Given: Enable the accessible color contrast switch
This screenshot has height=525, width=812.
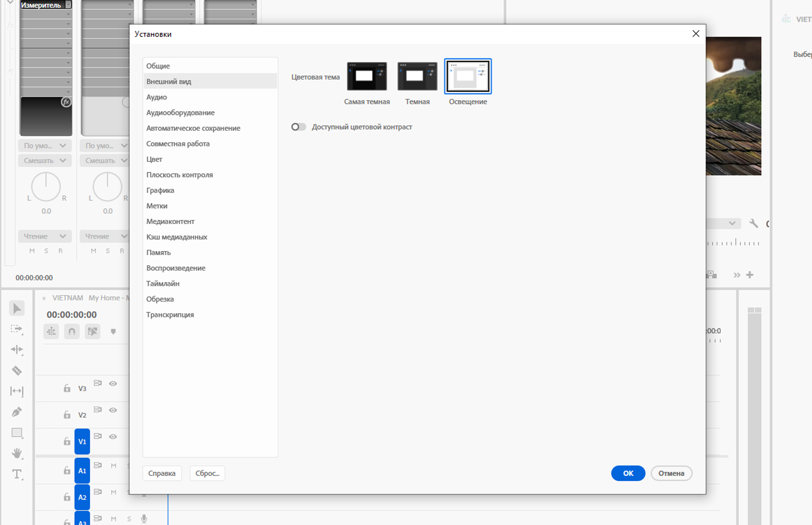Looking at the screenshot, I should 298,127.
